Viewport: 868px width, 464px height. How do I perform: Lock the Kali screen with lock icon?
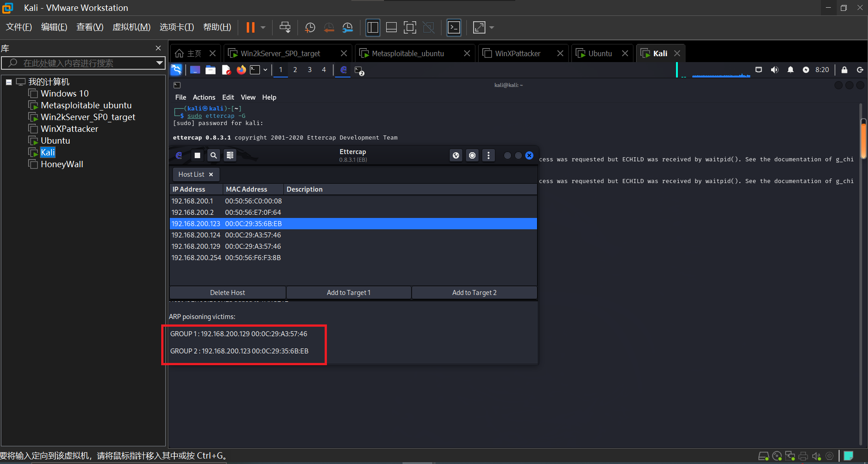coord(844,70)
